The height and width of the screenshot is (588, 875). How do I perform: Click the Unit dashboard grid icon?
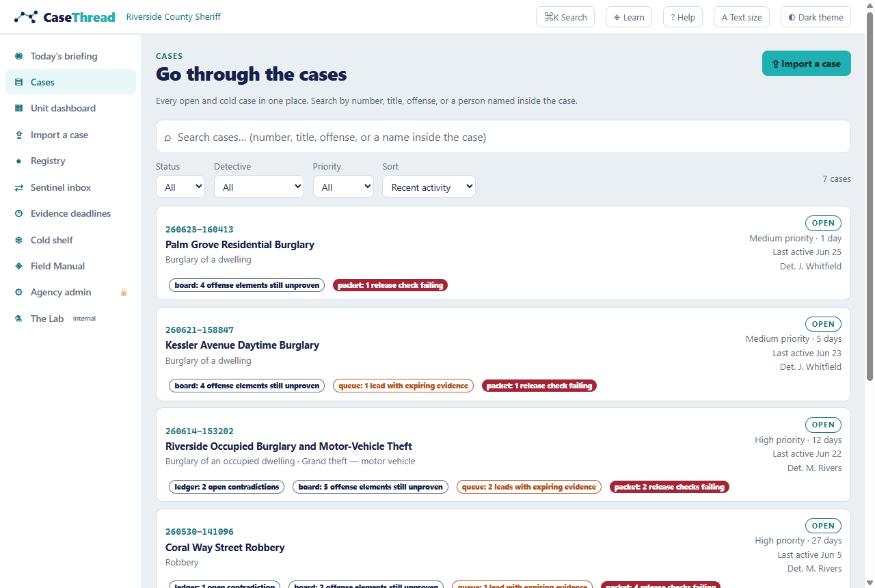tap(18, 108)
